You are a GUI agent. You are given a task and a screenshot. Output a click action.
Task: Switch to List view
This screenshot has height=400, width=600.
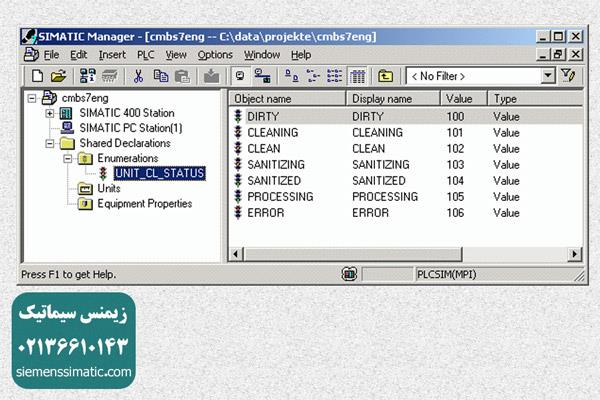(334, 76)
